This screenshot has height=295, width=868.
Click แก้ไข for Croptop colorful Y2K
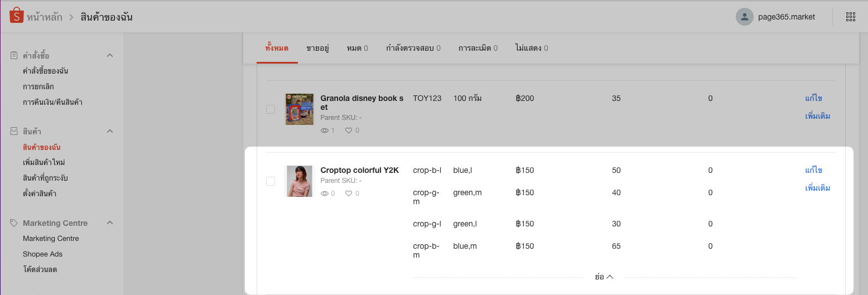tap(813, 170)
